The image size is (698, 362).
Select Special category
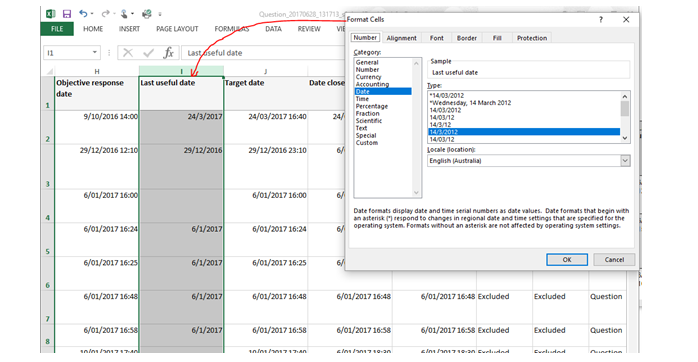[x=366, y=135]
